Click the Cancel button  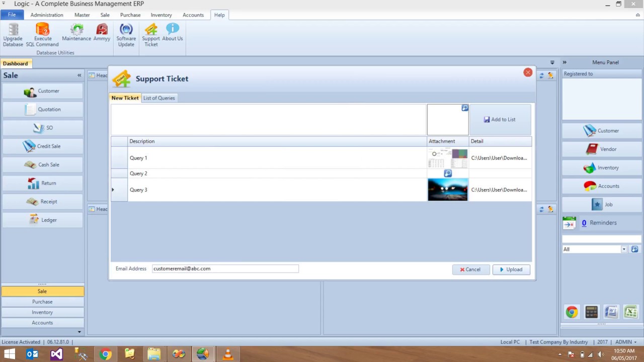(470, 269)
